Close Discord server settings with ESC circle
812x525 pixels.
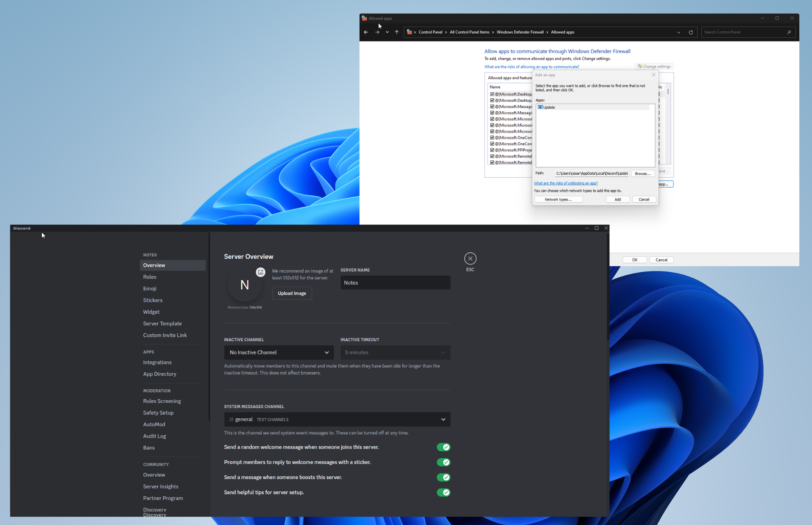(x=470, y=258)
